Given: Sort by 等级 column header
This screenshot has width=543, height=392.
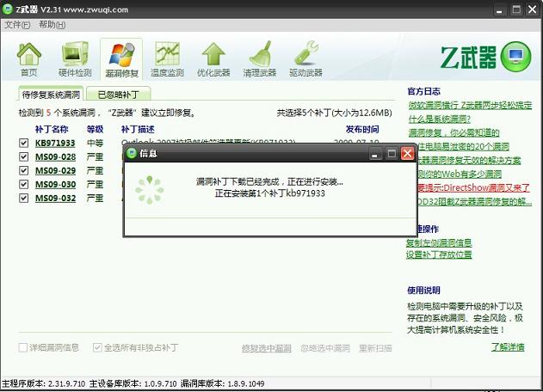Looking at the screenshot, I should tap(95, 130).
